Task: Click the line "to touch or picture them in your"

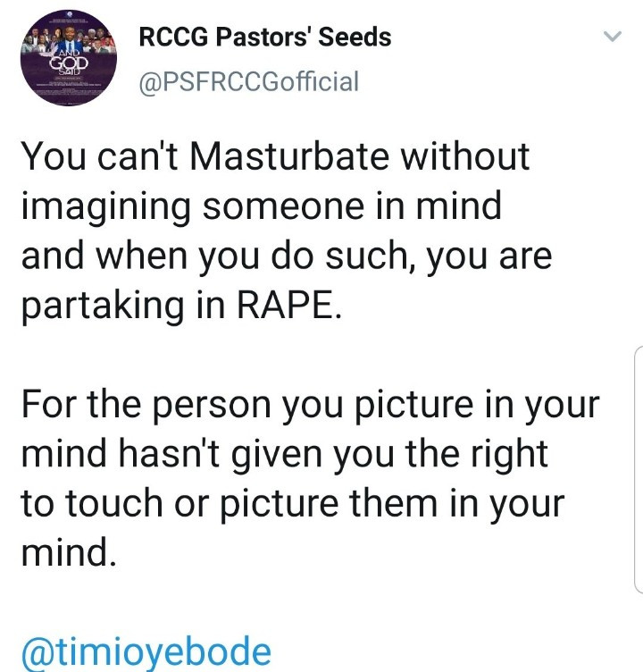Action: tap(293, 505)
